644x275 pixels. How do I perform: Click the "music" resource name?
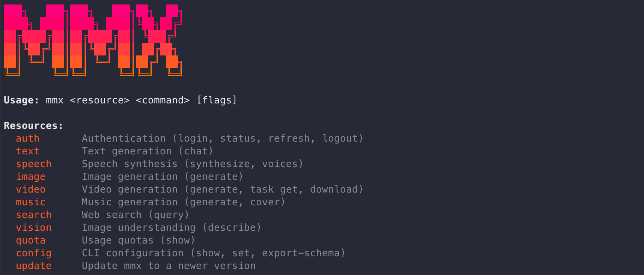pyautogui.click(x=30, y=202)
